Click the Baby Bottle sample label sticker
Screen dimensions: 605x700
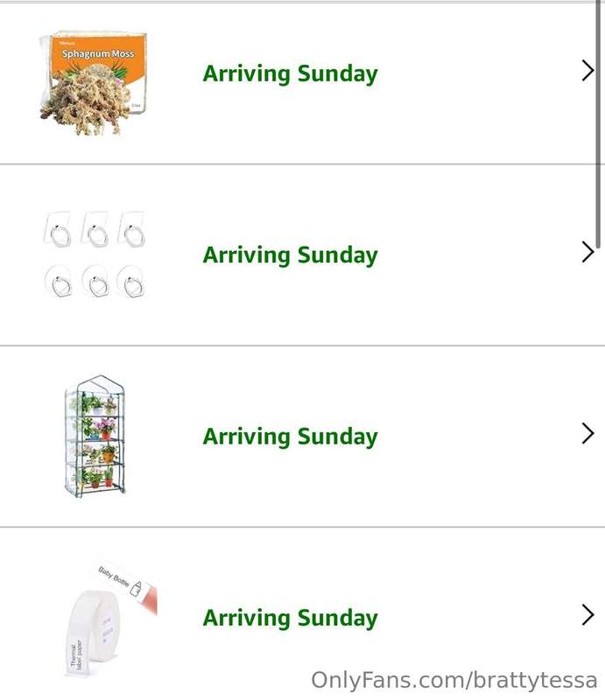(127, 583)
